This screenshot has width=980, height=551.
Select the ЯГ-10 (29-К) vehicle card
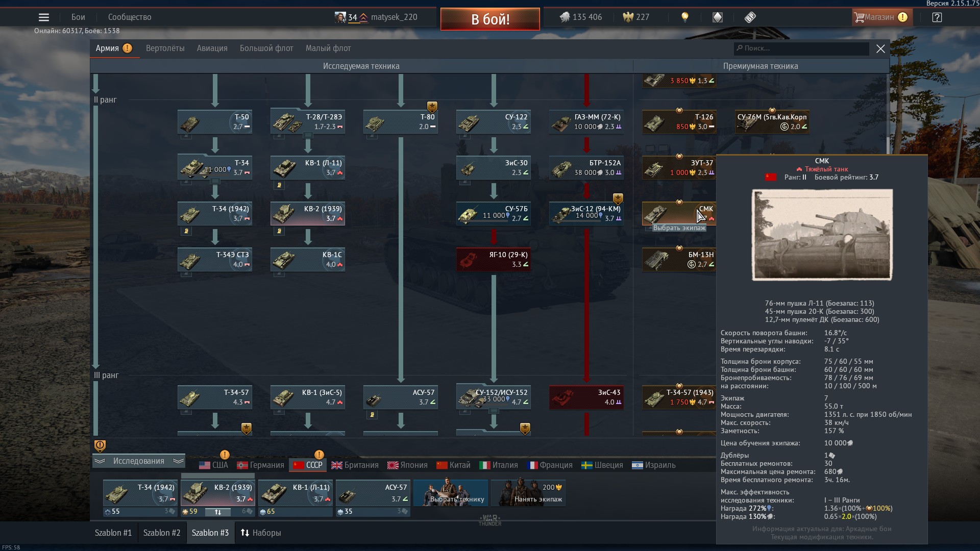pyautogui.click(x=494, y=260)
